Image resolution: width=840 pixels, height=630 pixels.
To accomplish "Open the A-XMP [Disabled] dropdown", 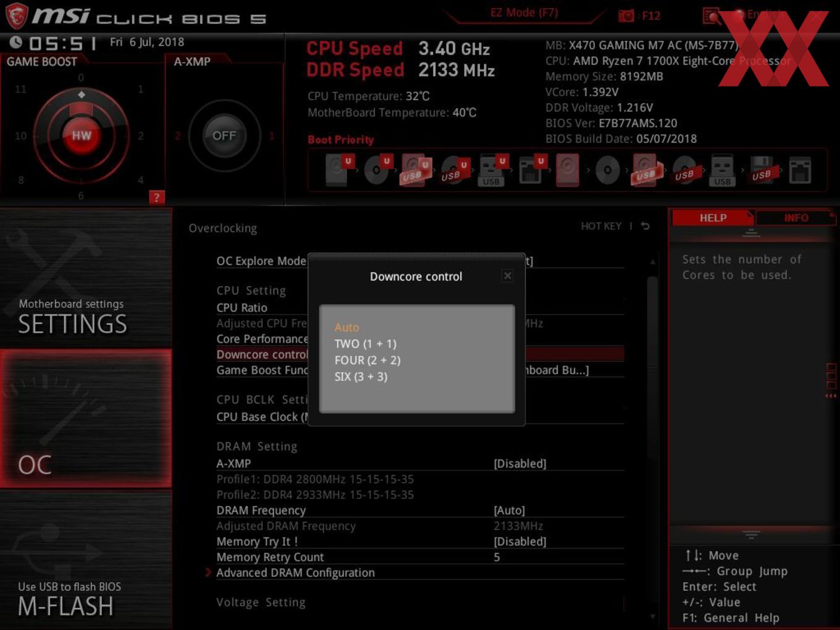I will [520, 463].
